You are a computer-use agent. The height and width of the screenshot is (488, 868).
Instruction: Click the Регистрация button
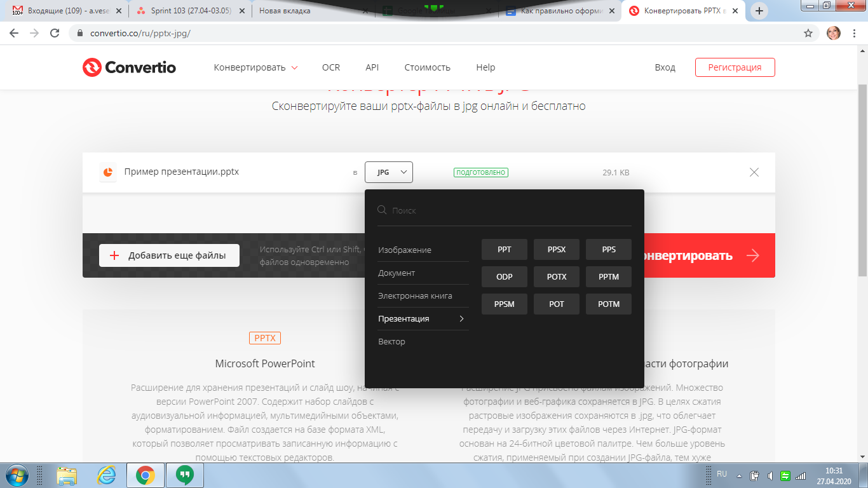tap(735, 67)
